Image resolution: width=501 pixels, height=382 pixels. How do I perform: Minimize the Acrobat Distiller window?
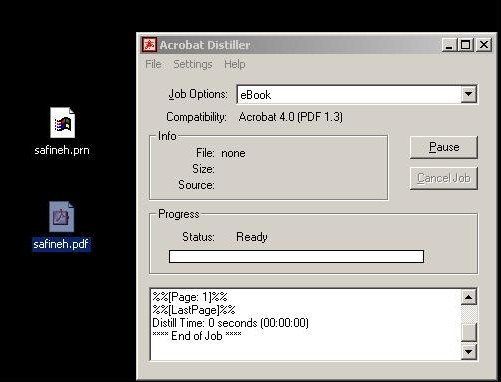(449, 45)
